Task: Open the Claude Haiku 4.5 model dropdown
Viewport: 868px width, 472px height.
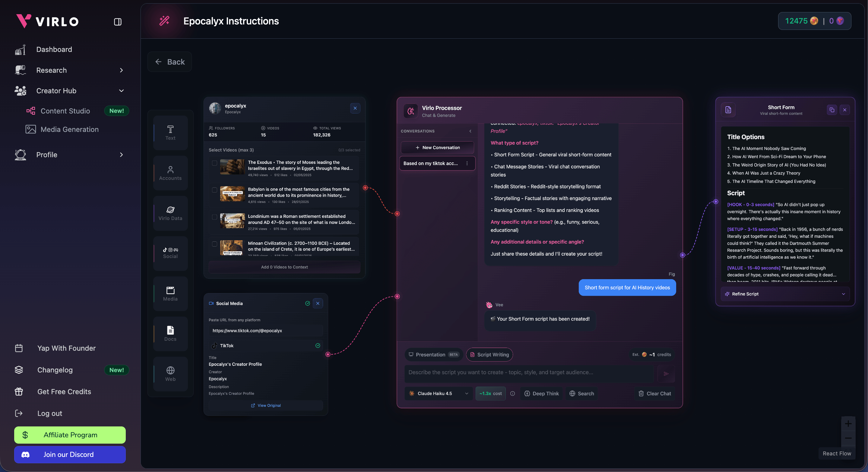Action: [438, 394]
